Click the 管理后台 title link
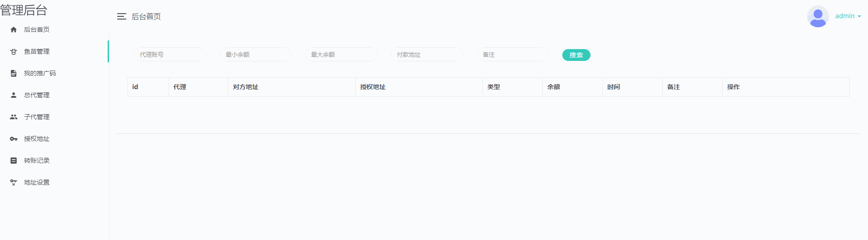The width and height of the screenshot is (868, 240). [24, 10]
